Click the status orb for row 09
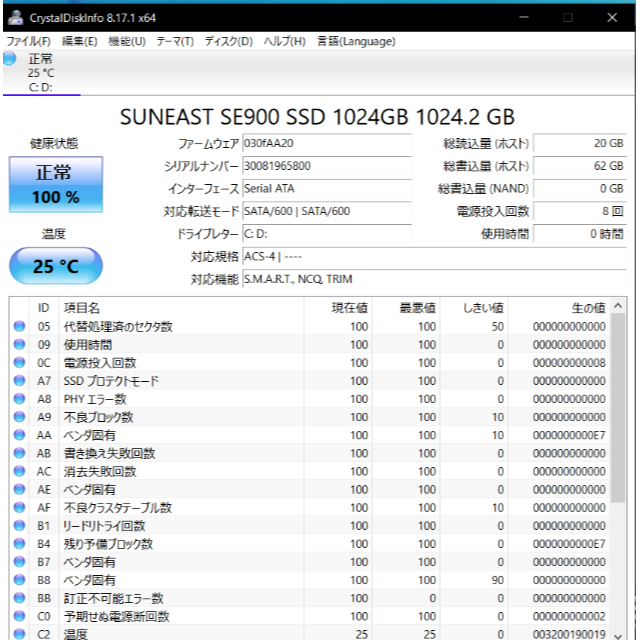The width and height of the screenshot is (640, 640). [19, 344]
